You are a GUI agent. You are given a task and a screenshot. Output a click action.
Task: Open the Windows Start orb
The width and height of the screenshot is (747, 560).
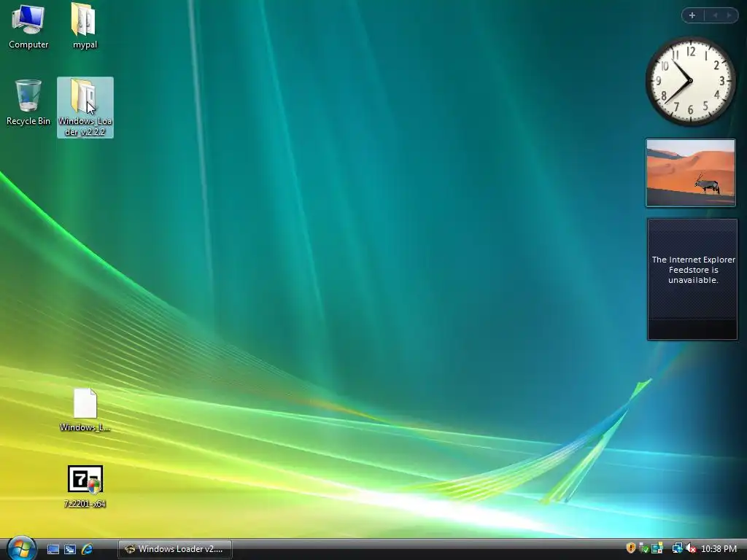(21, 548)
